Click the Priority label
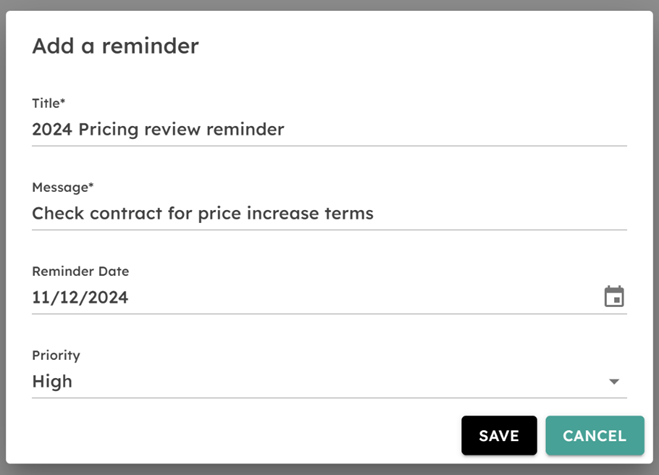 point(56,355)
